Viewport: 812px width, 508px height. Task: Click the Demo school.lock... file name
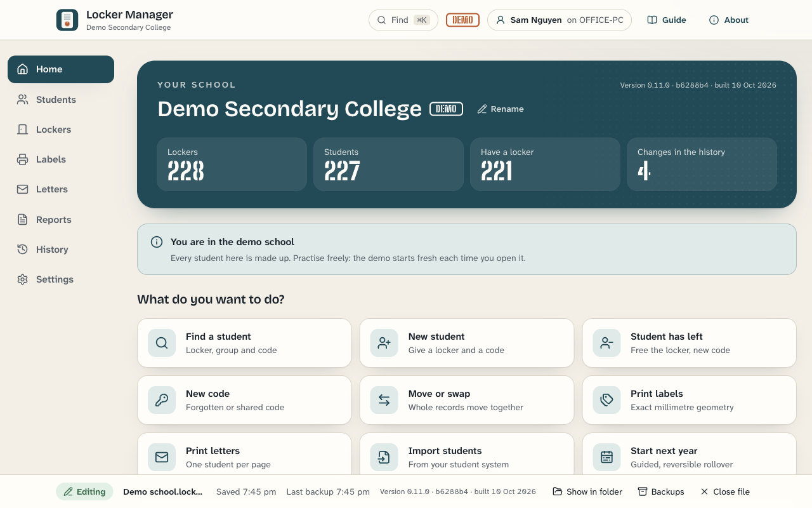pos(163,491)
